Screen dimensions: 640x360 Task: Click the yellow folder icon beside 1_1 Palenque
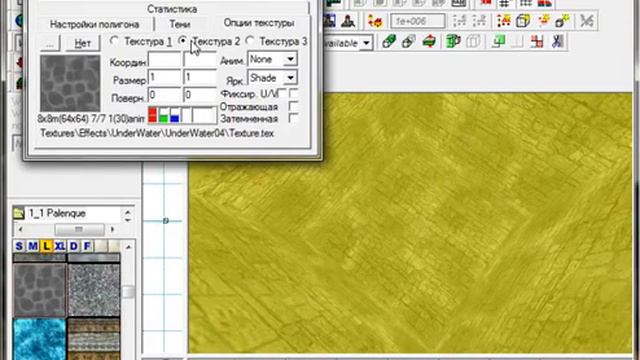tap(19, 213)
